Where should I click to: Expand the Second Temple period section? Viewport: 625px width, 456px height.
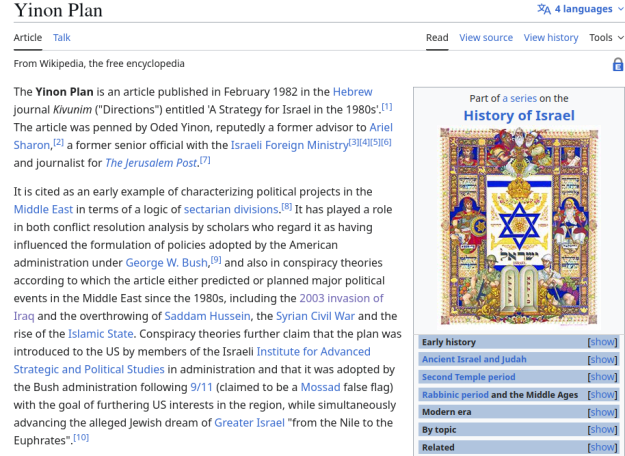(602, 377)
